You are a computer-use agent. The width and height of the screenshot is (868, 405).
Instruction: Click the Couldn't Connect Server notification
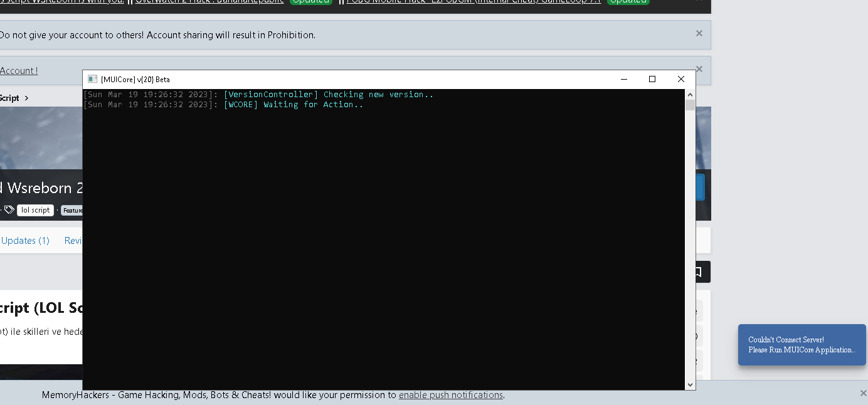[x=802, y=345]
